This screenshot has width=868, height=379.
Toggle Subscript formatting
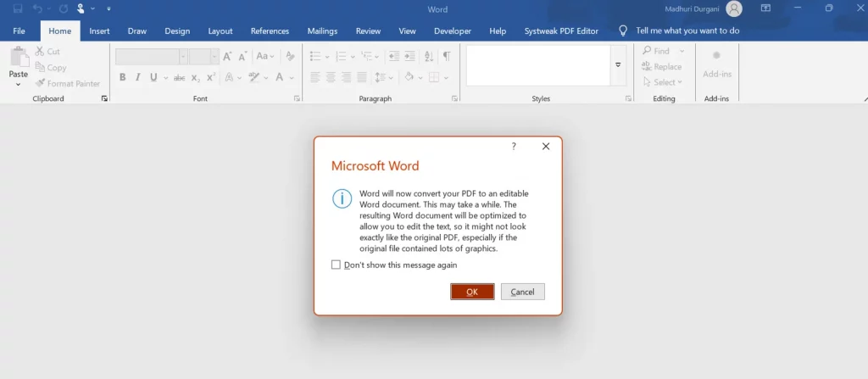click(x=196, y=78)
